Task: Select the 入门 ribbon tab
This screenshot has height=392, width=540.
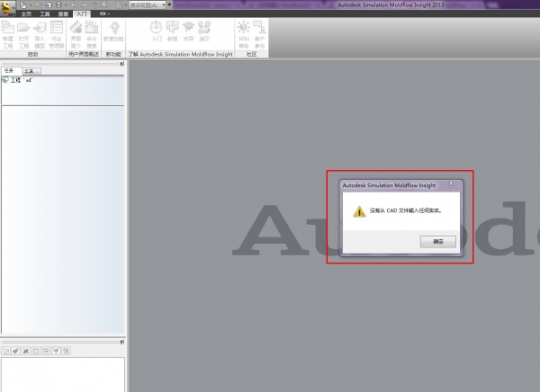Action: (x=82, y=13)
